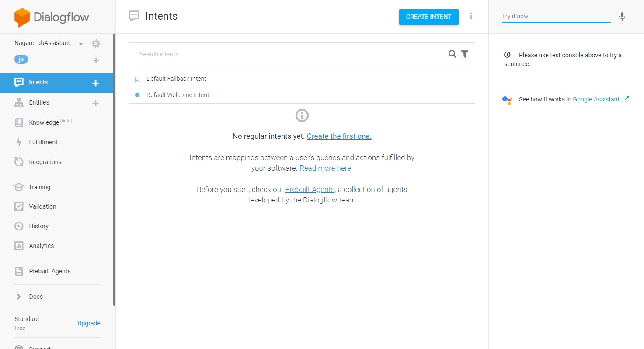
Task: Add a language with the plus icon
Action: (x=96, y=60)
